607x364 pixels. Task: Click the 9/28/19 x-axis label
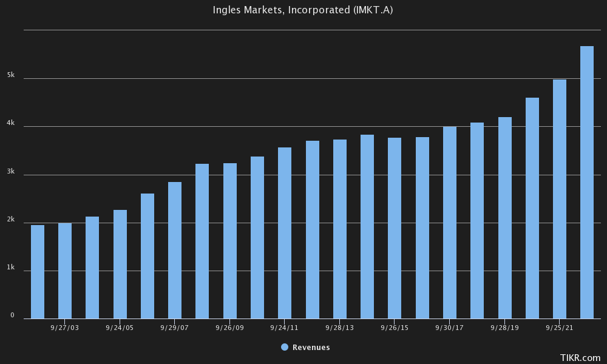[505, 328]
